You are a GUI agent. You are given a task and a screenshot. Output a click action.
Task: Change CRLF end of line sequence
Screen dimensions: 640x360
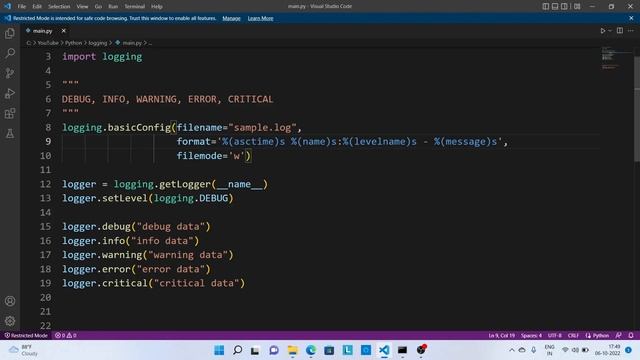click(573, 336)
